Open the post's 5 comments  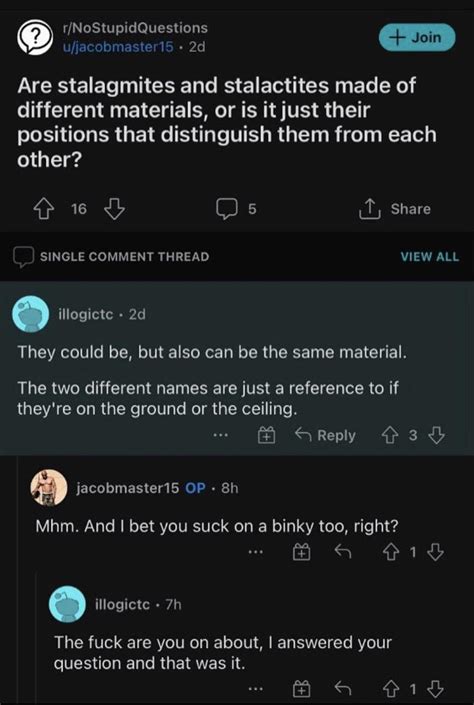236,209
